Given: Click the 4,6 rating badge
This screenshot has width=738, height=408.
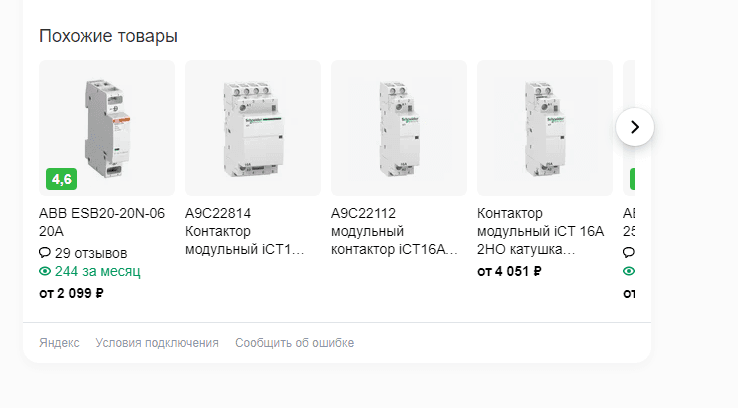Looking at the screenshot, I should [x=62, y=179].
